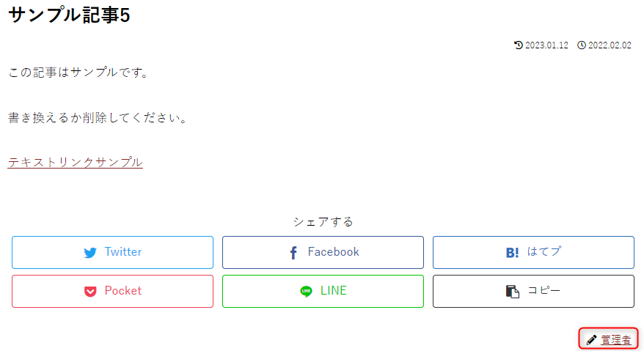Share the article via Facebook button
This screenshot has width=644, height=351.
tap(323, 253)
